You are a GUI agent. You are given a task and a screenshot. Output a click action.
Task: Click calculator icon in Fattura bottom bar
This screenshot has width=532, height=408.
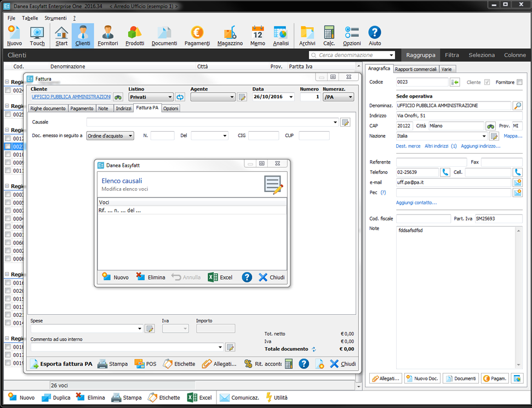(288, 364)
